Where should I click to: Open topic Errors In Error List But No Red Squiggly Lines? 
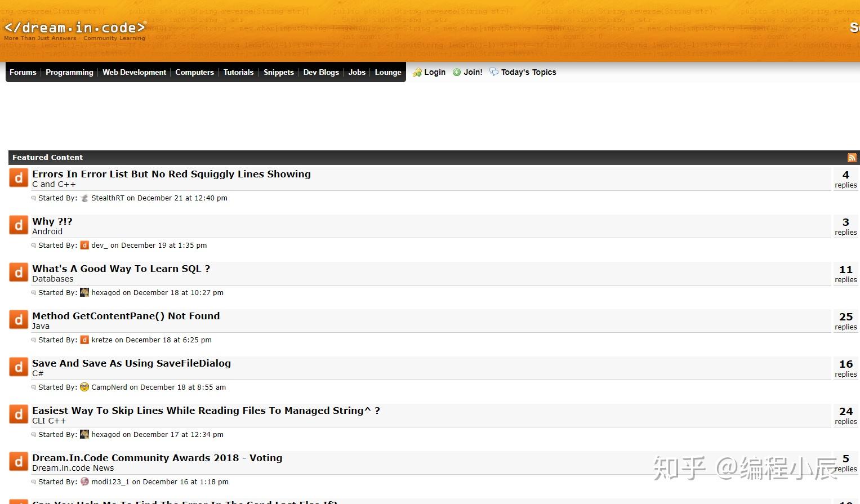[x=171, y=174]
